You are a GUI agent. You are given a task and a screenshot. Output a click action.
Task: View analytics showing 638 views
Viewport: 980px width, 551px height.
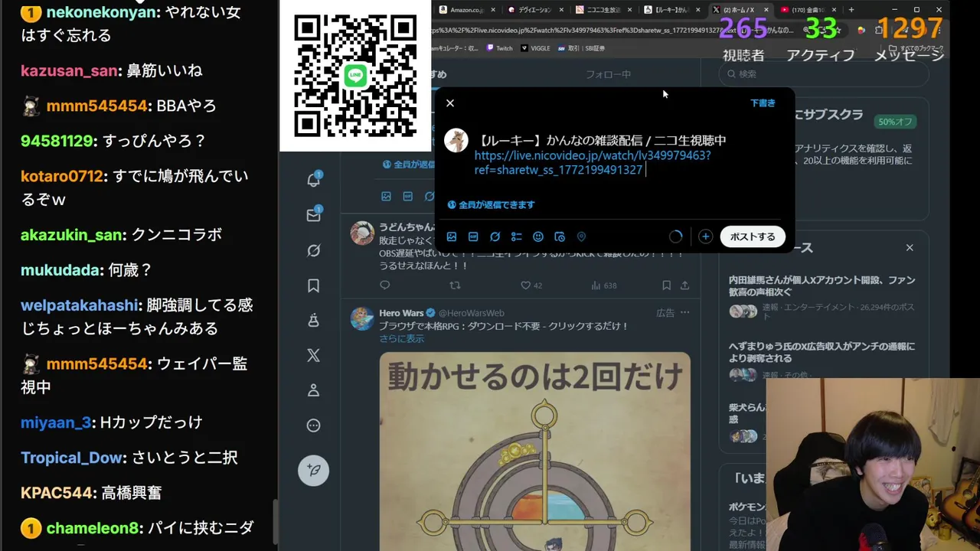pos(604,285)
